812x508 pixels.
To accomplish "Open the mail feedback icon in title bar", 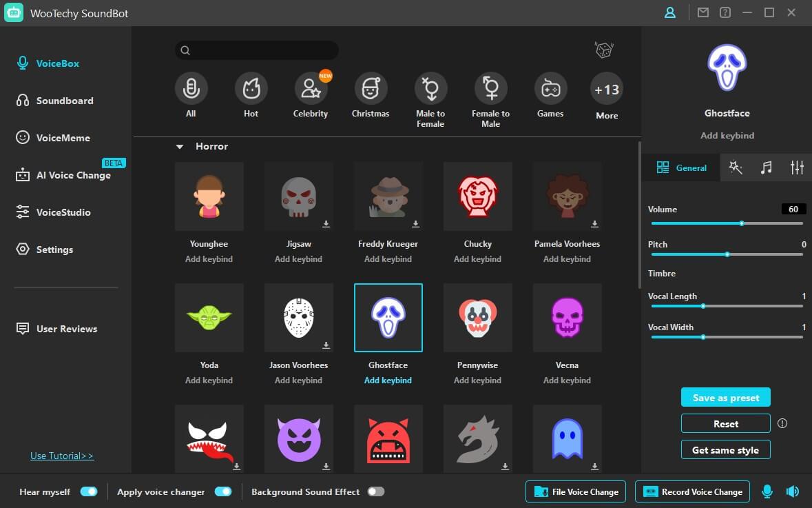I will (x=702, y=12).
